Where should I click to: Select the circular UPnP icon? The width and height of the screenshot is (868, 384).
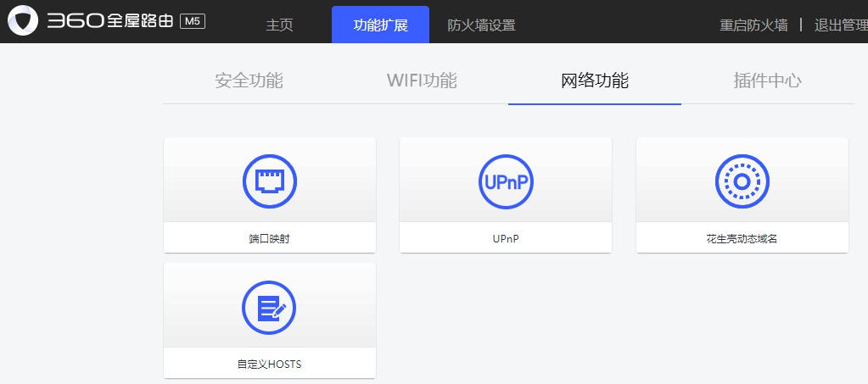pos(506,181)
